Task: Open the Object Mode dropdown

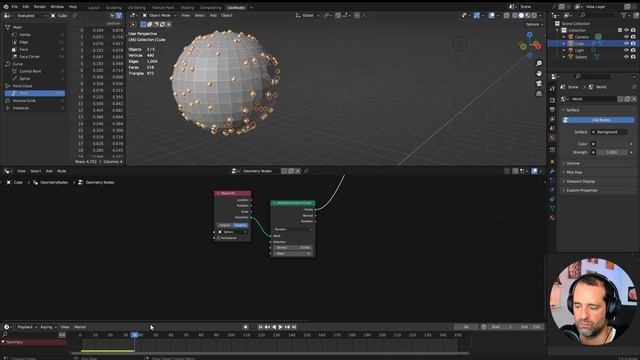Action: click(159, 16)
